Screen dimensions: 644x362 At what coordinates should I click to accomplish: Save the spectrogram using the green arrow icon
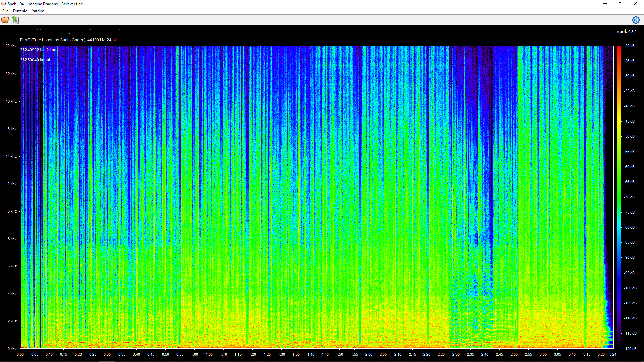click(15, 20)
